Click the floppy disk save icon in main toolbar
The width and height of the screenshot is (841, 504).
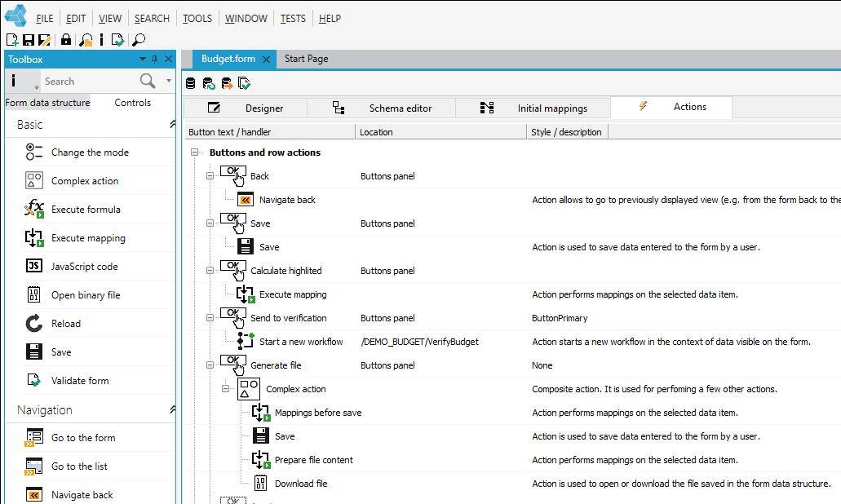click(x=29, y=40)
